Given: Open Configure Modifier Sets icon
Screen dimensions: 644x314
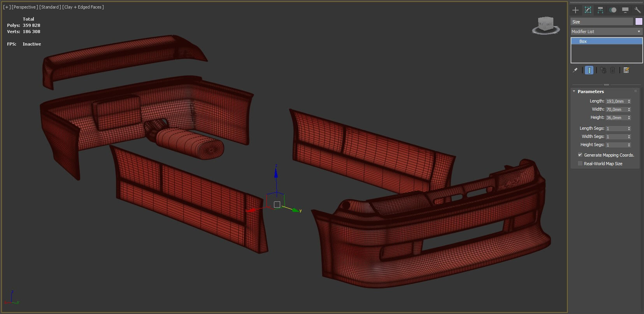Looking at the screenshot, I should click(626, 70).
